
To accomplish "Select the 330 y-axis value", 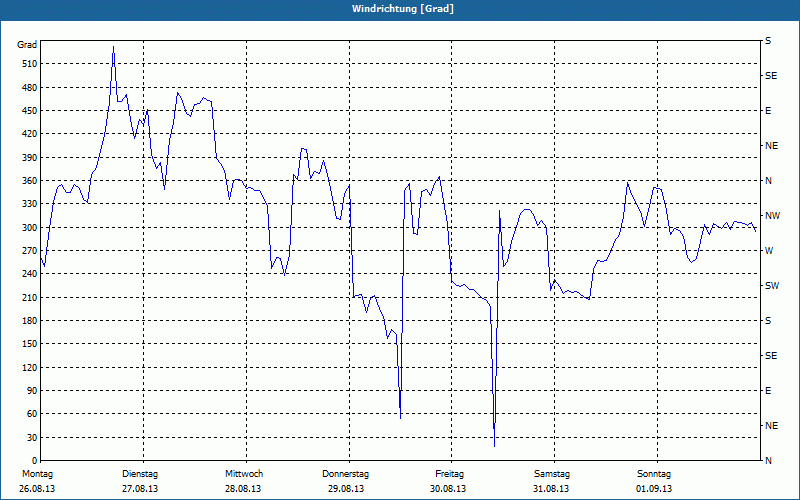I will pos(30,204).
